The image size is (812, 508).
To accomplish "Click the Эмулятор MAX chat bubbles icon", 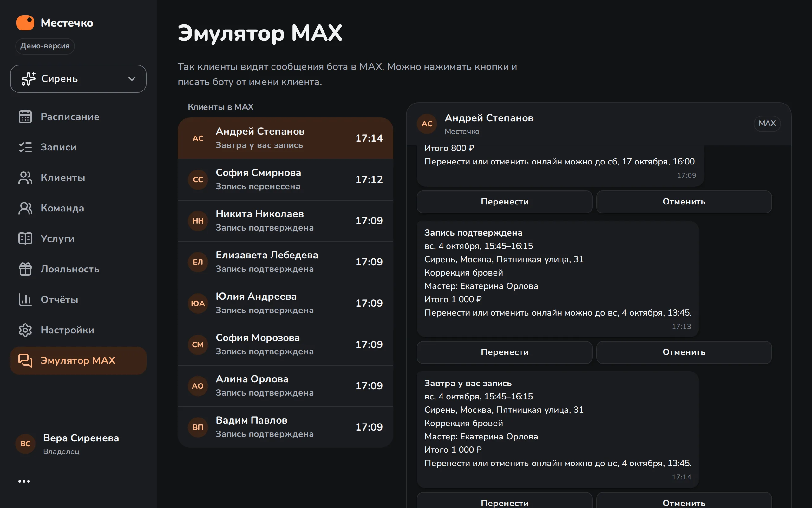I will (25, 360).
